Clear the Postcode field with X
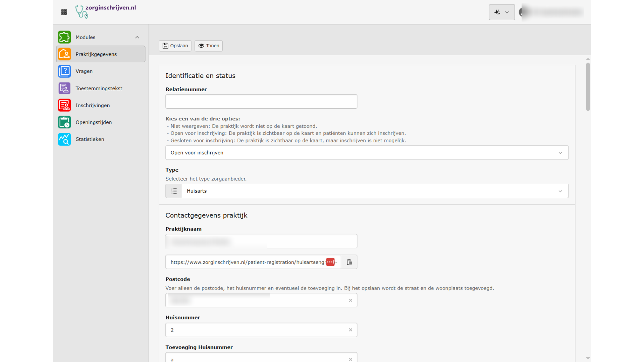 coord(351,300)
